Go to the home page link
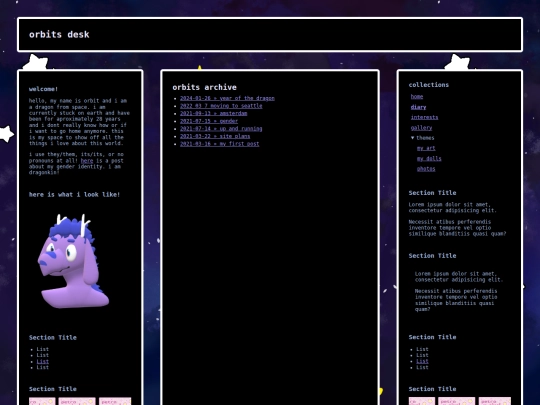Image resolution: width=540 pixels, height=405 pixels. [417, 97]
